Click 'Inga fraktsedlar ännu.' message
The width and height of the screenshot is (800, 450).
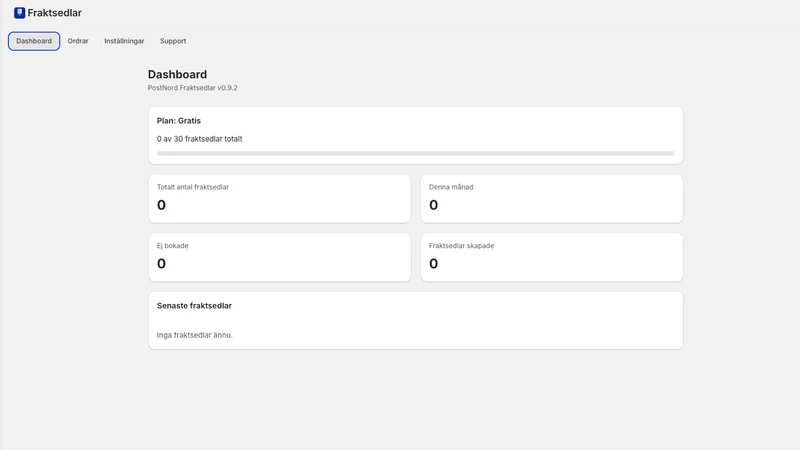coord(194,335)
